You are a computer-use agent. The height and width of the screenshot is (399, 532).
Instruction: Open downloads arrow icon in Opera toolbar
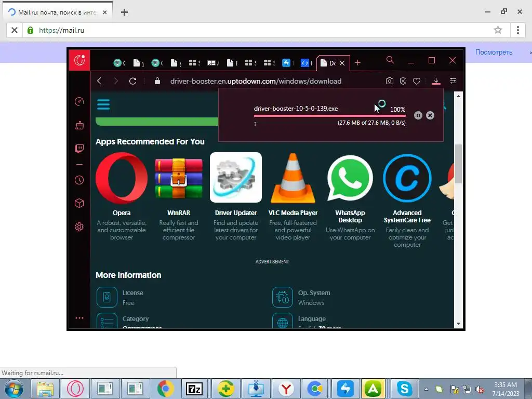point(436,81)
